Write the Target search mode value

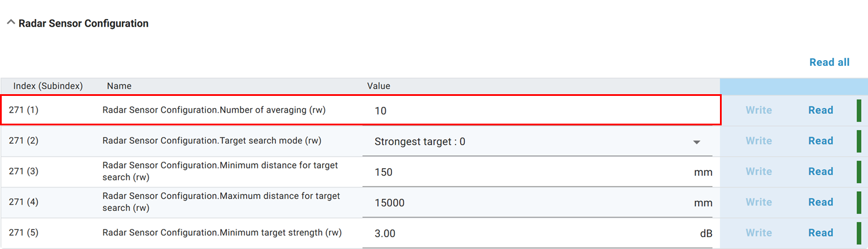(x=758, y=141)
